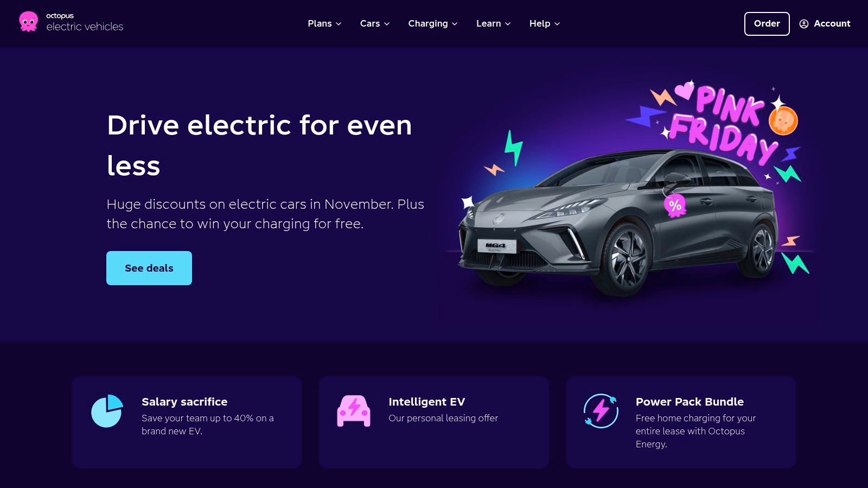The height and width of the screenshot is (488, 868).
Task: Click the orange octopus coin badge
Action: (783, 120)
